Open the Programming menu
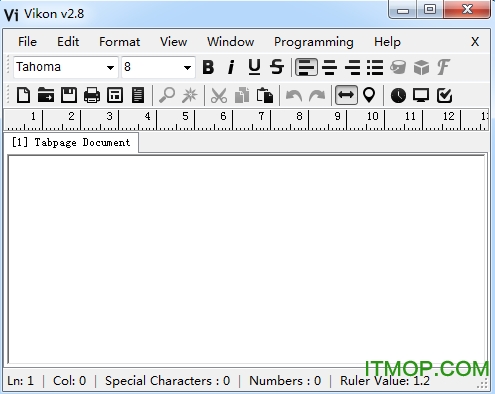This screenshot has height=394, width=495. (x=314, y=42)
